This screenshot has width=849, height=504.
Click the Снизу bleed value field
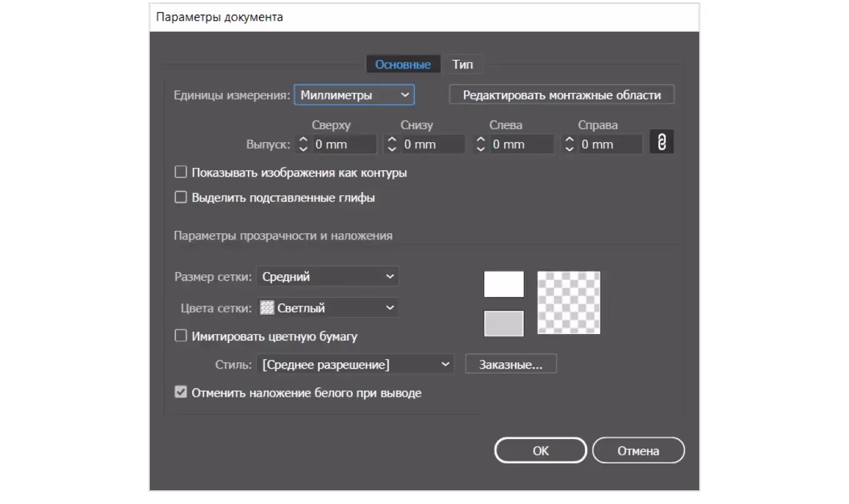433,144
